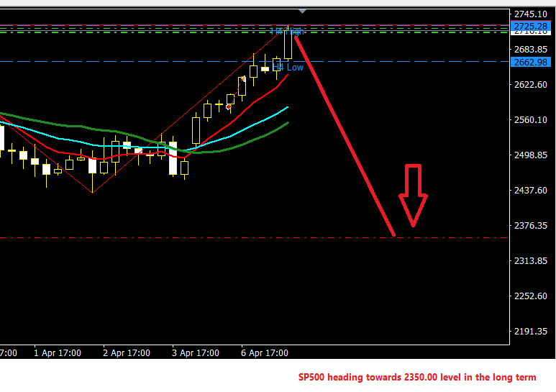Click the H4 Low line label

288,68
